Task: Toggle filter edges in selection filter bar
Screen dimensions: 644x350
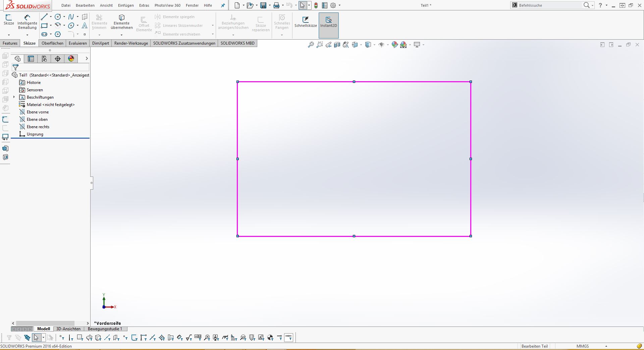Action: point(71,338)
